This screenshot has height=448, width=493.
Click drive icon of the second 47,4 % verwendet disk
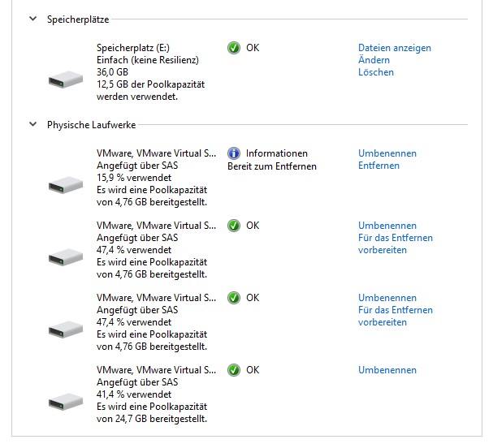pyautogui.click(x=66, y=330)
